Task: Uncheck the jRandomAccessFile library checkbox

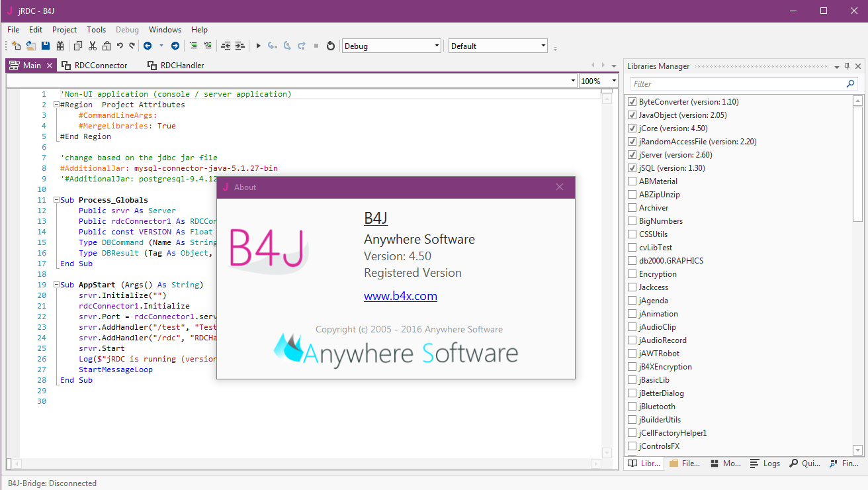Action: click(632, 142)
